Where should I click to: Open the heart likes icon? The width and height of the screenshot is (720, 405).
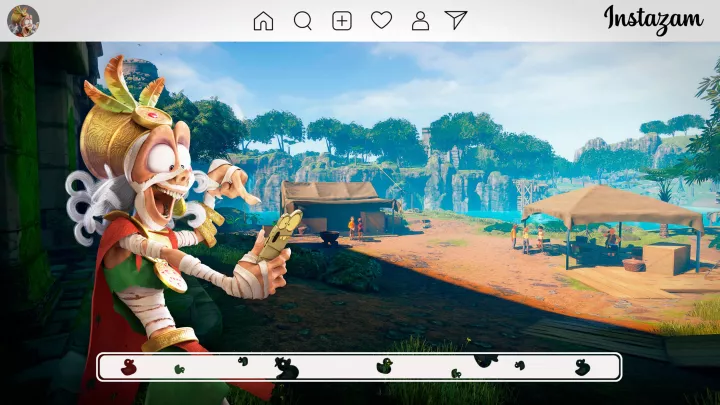tap(381, 20)
